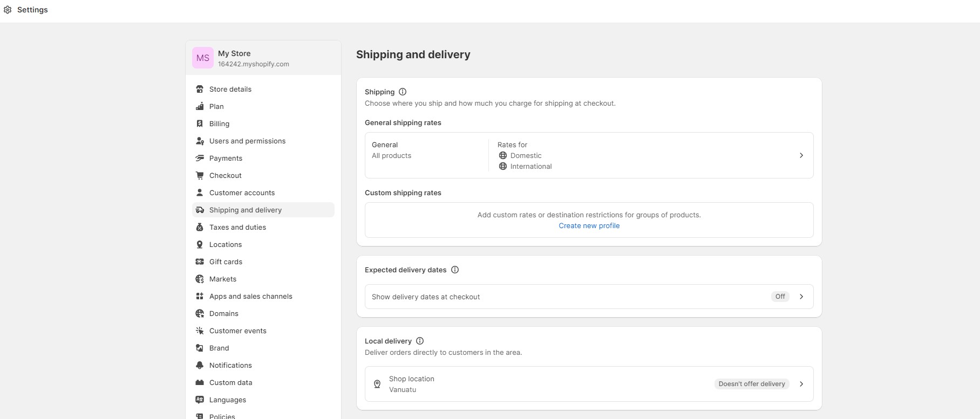Click the Domains globe icon
Screen dimensions: 980x419
click(200, 313)
